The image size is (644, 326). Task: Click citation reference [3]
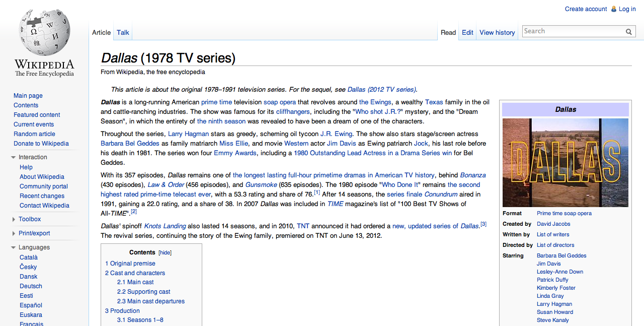pyautogui.click(x=484, y=224)
